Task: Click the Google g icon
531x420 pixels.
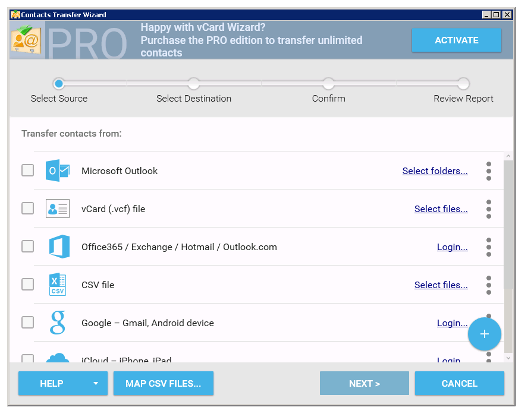Action: click(x=58, y=322)
